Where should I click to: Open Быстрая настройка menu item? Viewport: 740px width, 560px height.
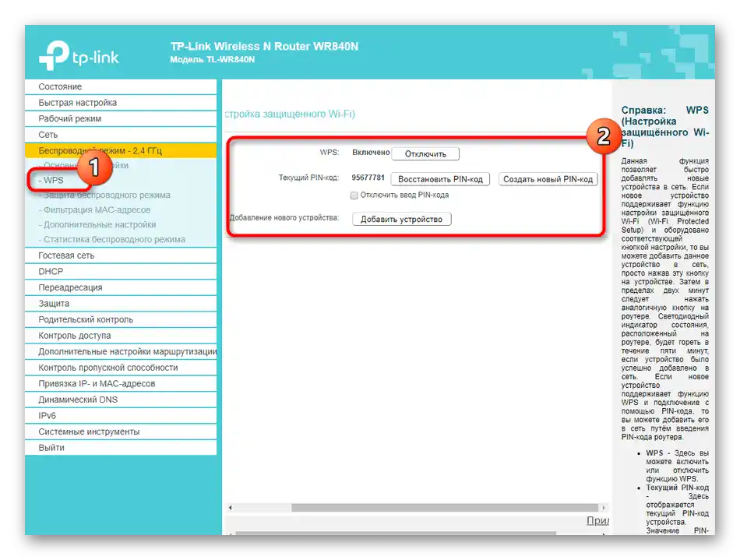pyautogui.click(x=121, y=102)
